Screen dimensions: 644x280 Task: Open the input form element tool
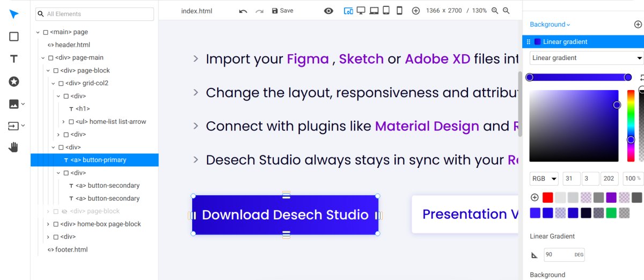14,126
